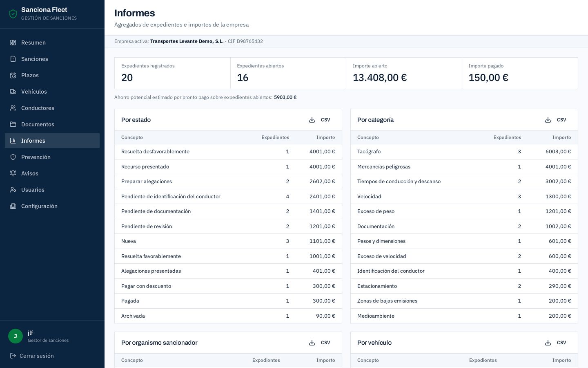The height and width of the screenshot is (368, 588).
Task: Open the Configuración page
Action: 52,206
